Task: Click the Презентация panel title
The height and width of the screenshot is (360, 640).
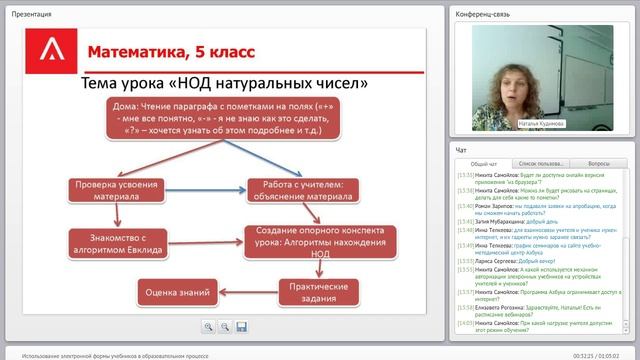Action: coord(31,14)
